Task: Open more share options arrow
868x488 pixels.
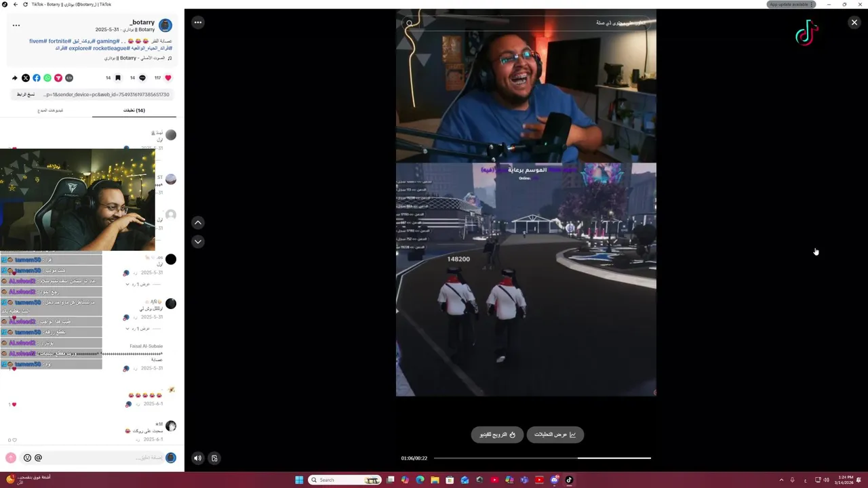Action: (15, 78)
